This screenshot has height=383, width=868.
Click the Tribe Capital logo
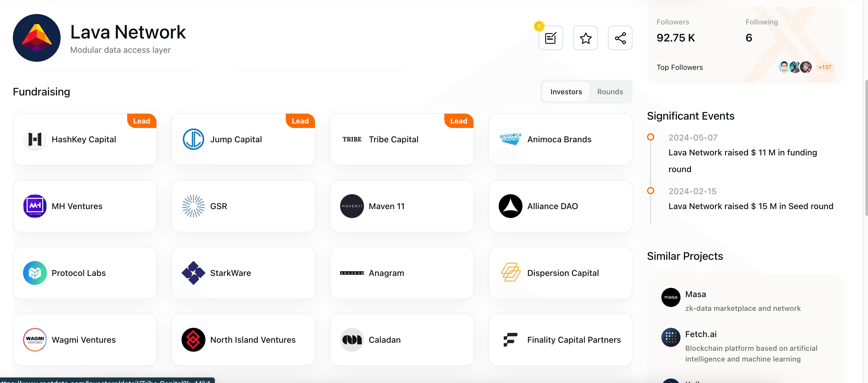point(352,139)
